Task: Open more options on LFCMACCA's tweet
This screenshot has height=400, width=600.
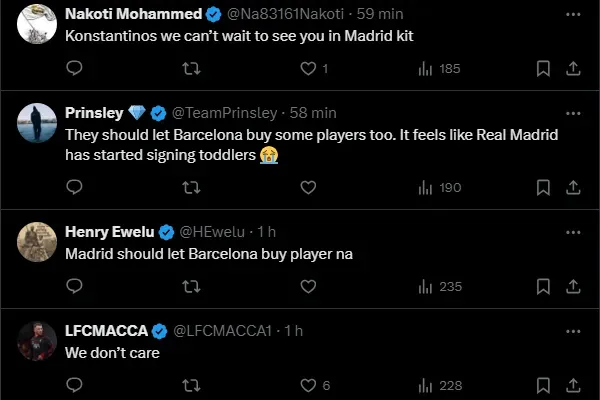Action: (x=572, y=330)
